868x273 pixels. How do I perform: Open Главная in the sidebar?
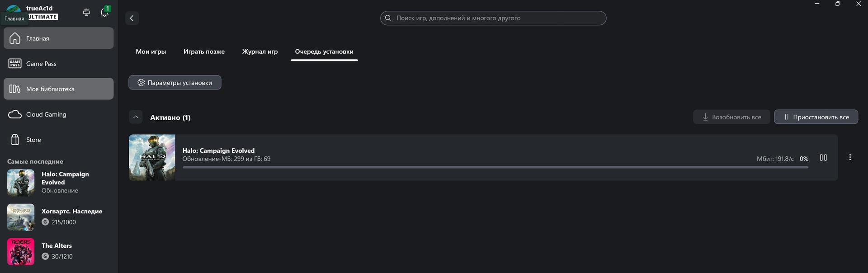coord(59,38)
